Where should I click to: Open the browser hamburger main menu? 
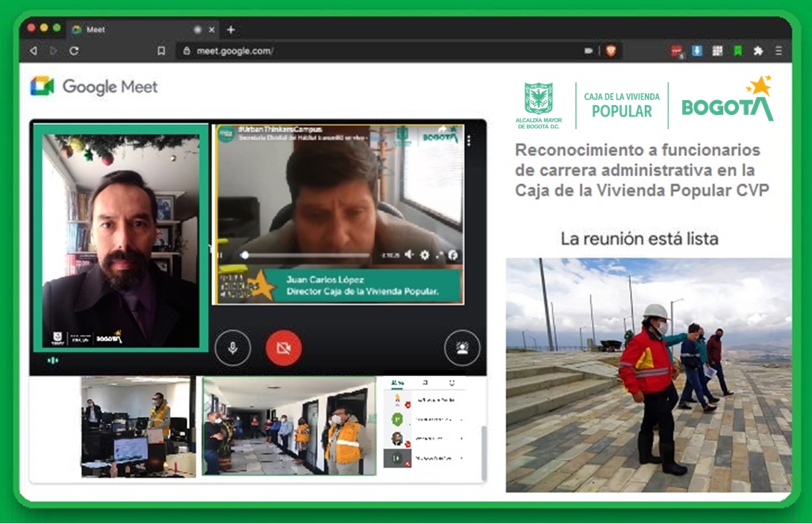[x=779, y=51]
